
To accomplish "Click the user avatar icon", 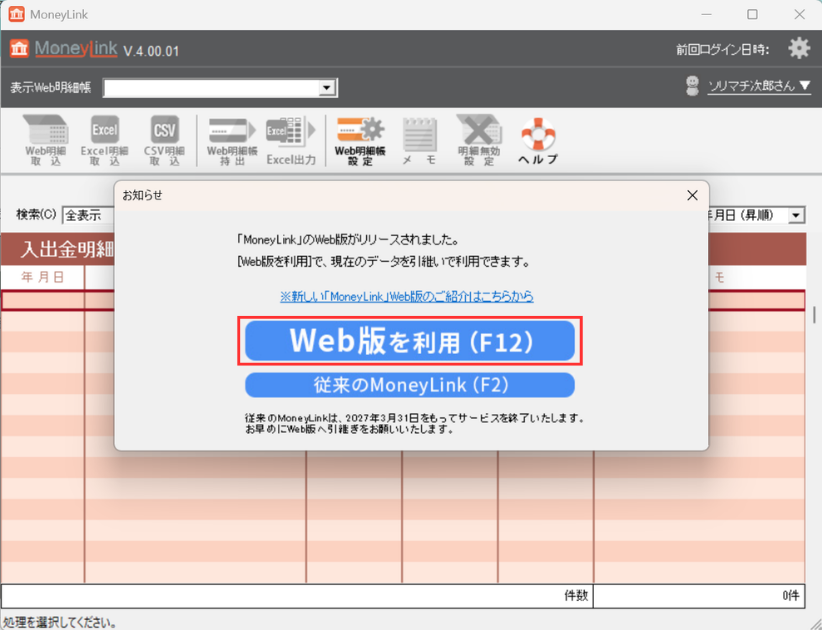I will click(693, 85).
